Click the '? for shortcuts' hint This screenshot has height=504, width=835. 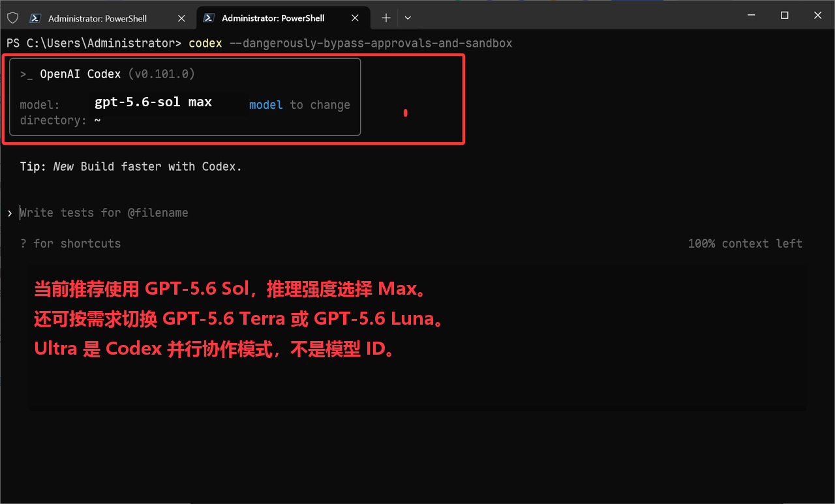(x=70, y=243)
